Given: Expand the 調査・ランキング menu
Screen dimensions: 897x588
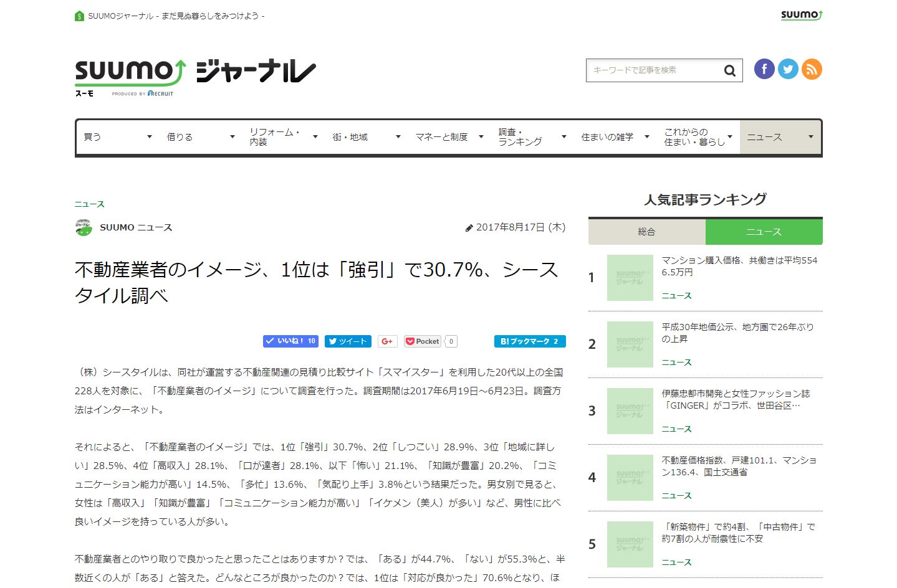Looking at the screenshot, I should click(532, 137).
